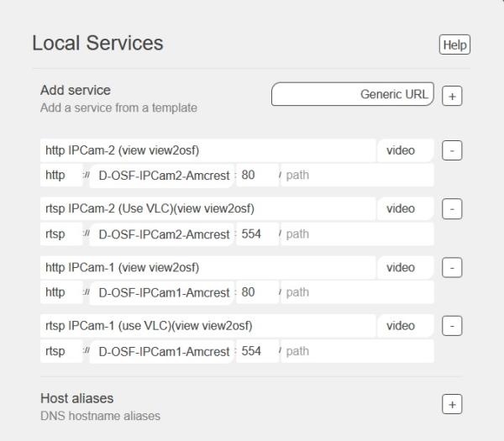The width and height of the screenshot is (504, 441).
Task: Click port 554 field for rtsp IPCam-2
Action: [x=256, y=234]
